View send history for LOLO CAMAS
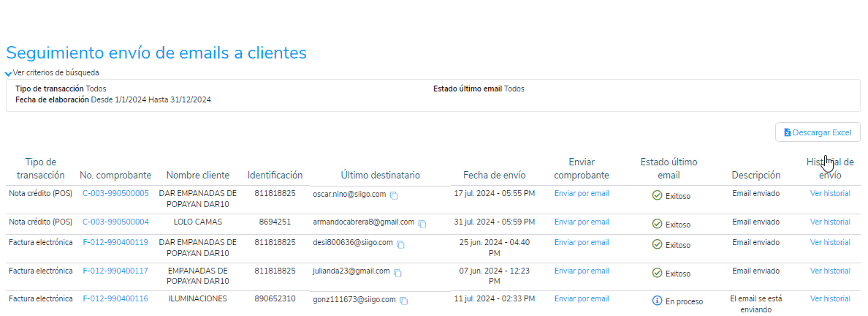The height and width of the screenshot is (316, 868). (x=830, y=222)
